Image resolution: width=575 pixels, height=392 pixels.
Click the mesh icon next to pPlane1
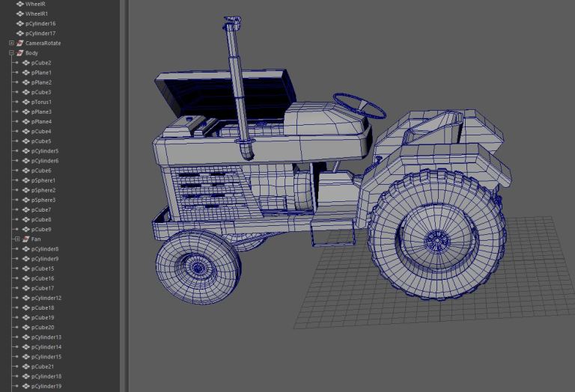[x=26, y=73]
